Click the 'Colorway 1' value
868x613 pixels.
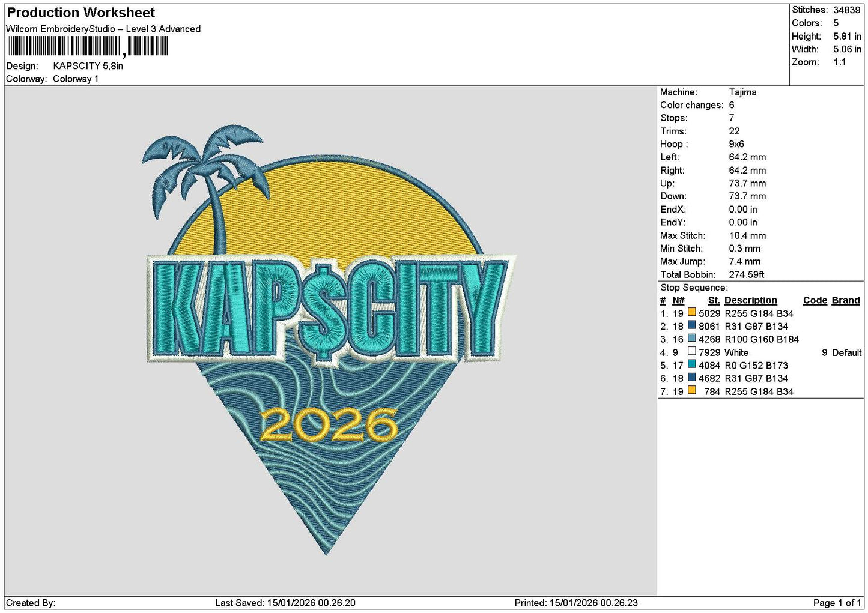76,79
